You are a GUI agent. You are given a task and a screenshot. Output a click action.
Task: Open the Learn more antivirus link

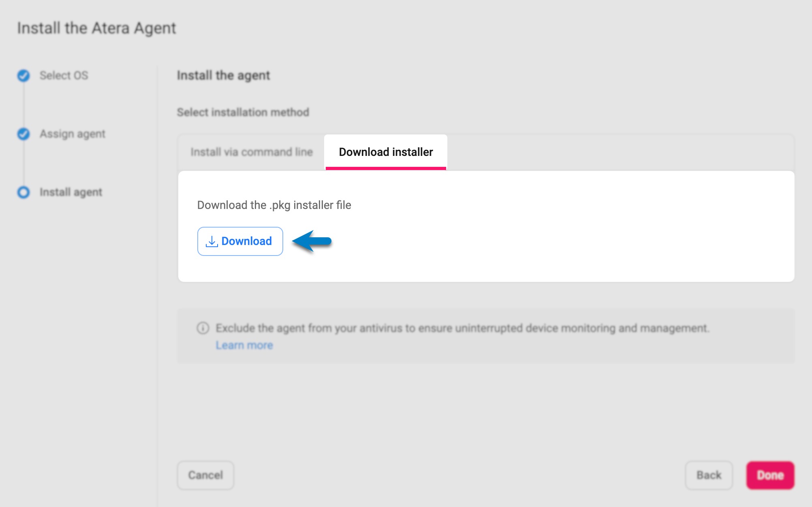244,345
